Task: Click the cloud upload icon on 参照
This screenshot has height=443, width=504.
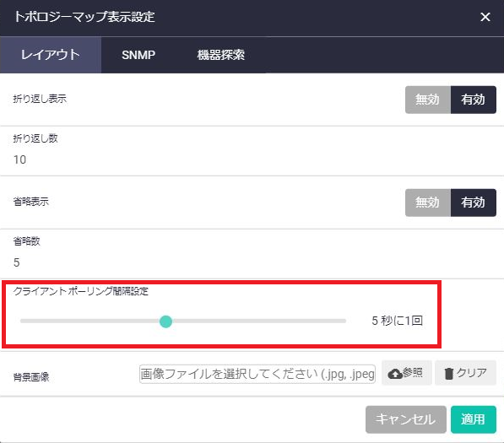Action: (x=395, y=374)
